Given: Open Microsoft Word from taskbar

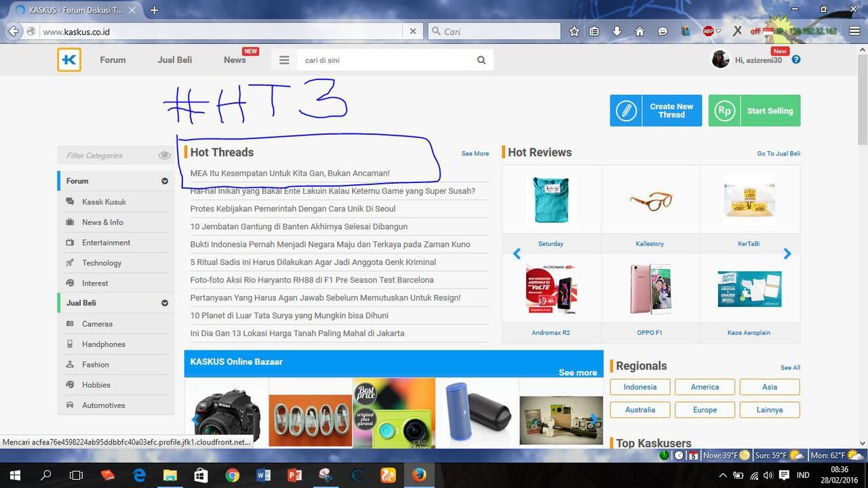Looking at the screenshot, I should [264, 475].
